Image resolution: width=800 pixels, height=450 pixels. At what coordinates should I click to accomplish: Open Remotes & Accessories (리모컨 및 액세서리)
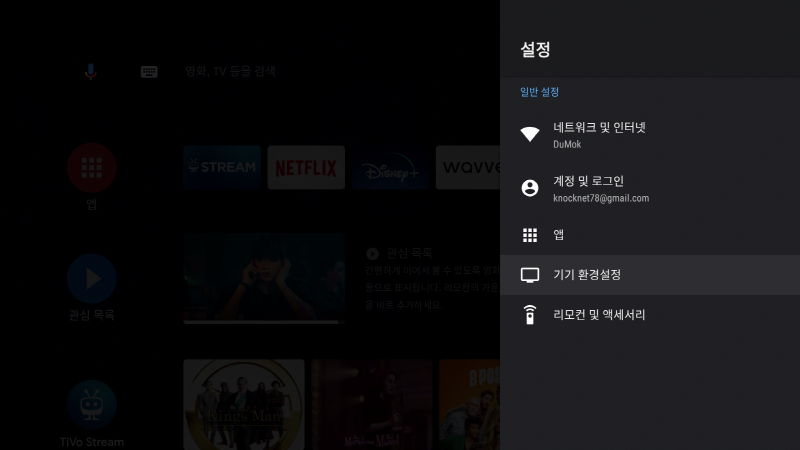(x=650, y=315)
